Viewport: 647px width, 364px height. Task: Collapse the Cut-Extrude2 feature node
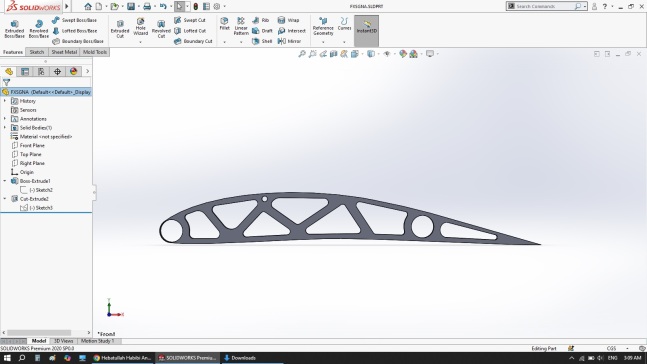coord(5,199)
